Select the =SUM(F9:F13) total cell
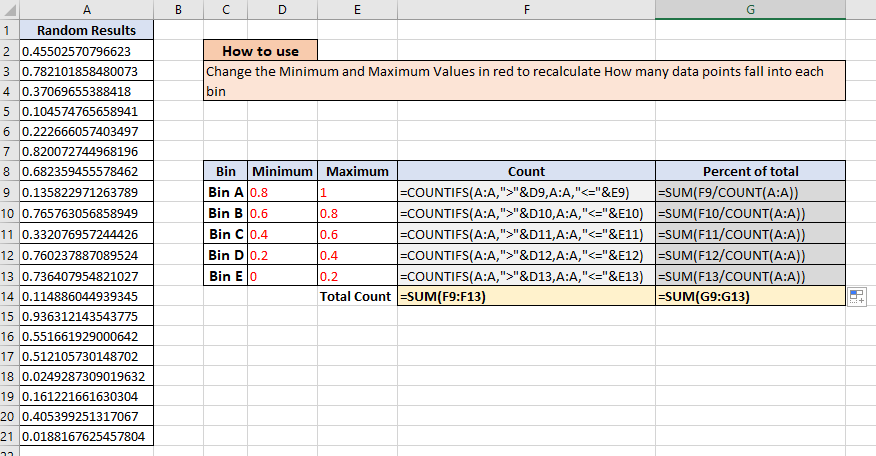Image resolution: width=876 pixels, height=456 pixels. [526, 296]
